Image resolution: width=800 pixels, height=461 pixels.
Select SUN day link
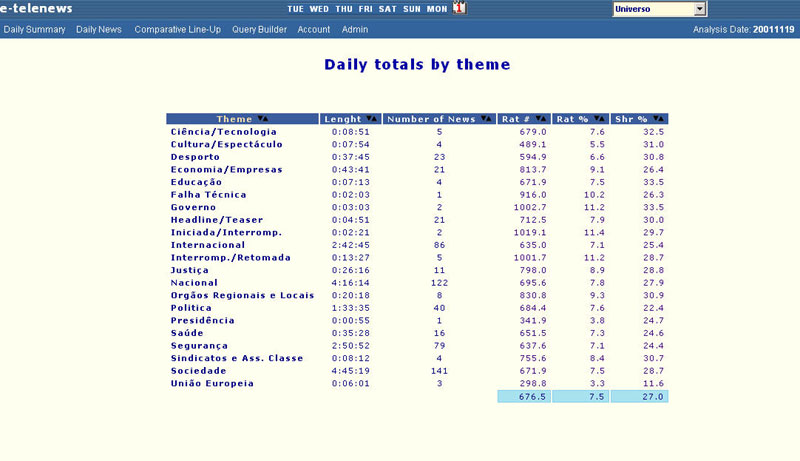(412, 9)
